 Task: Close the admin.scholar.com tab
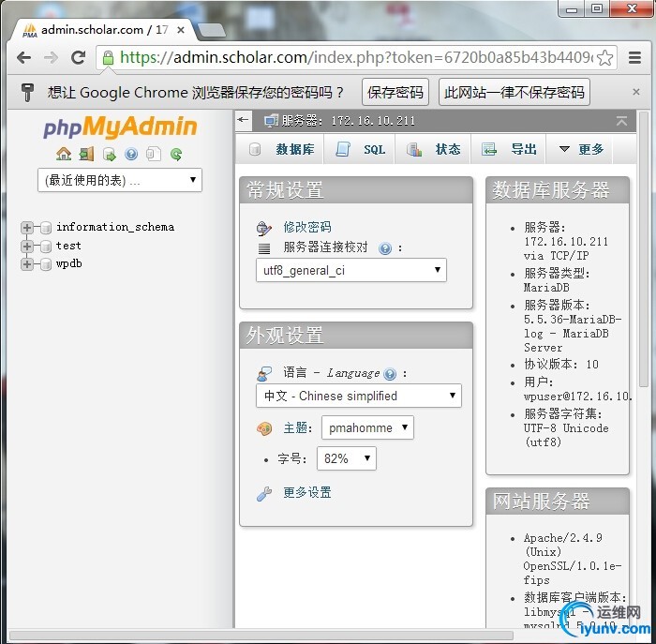(181, 30)
